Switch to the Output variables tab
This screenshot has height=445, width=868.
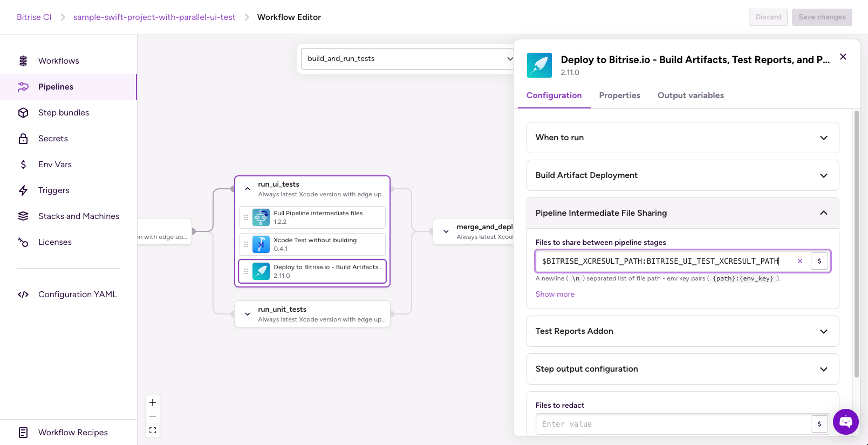pyautogui.click(x=691, y=95)
